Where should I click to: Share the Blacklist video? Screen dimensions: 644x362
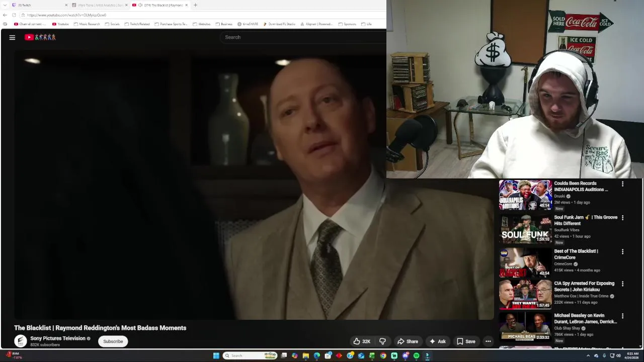(x=408, y=341)
